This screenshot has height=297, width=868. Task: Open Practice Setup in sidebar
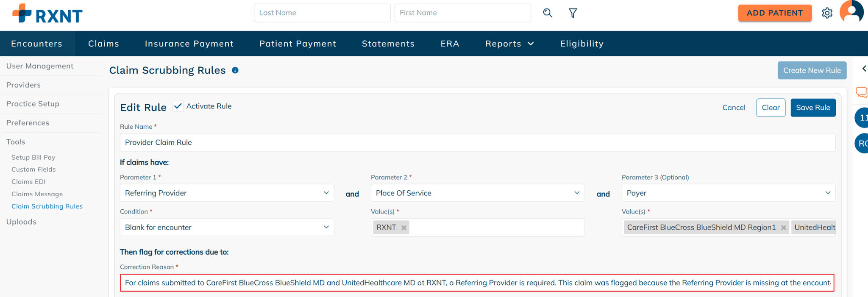33,104
